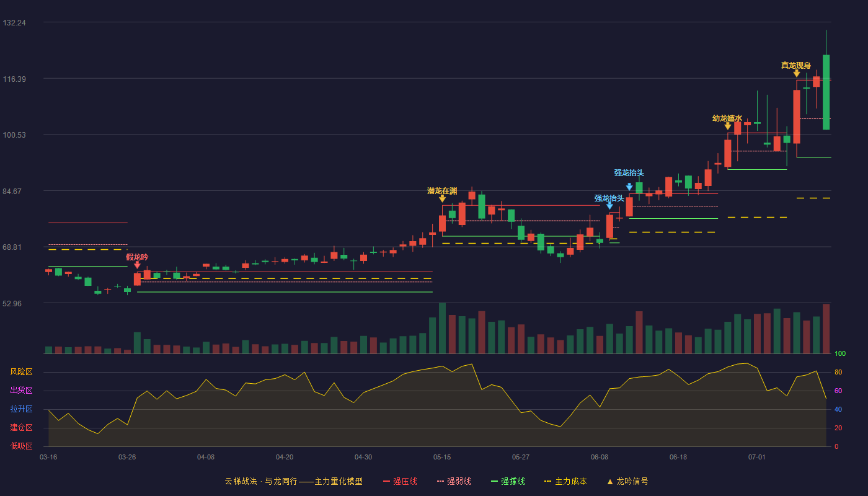Click the orange 80 indicator axis value

[x=838, y=372]
